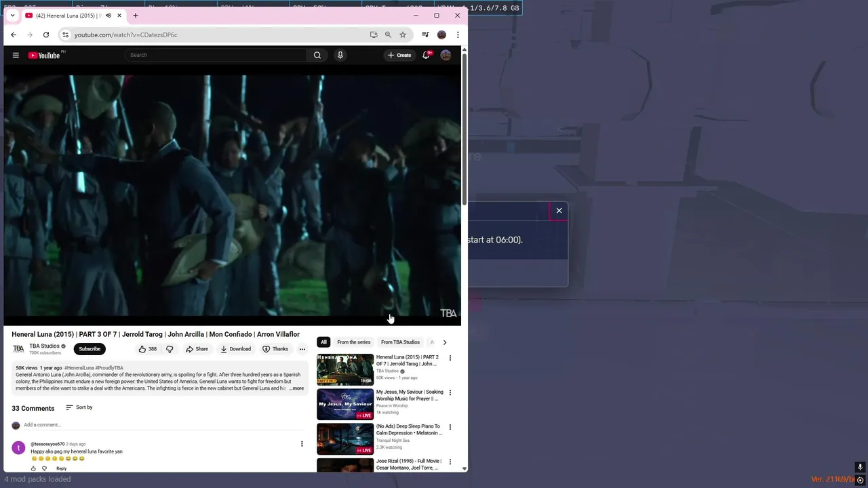Screen dimensions: 868x488
Task: Open @tessosuyos670 commenter profile
Action: coord(47,444)
